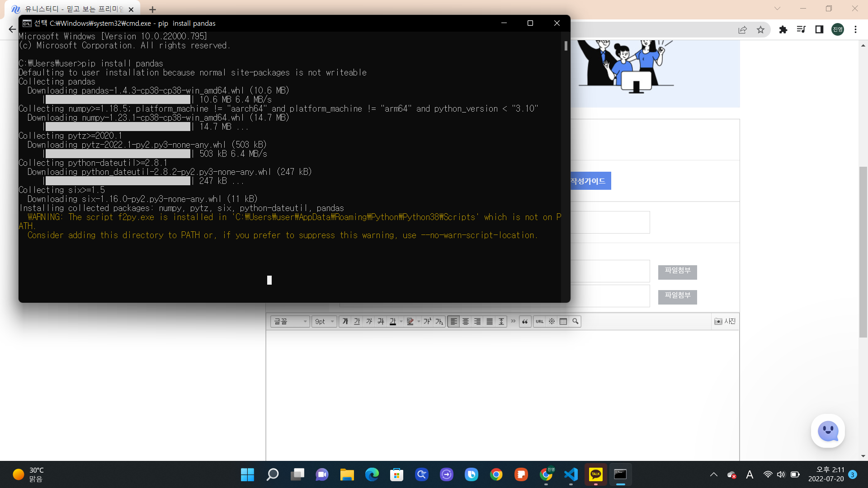
Task: Toggle bold text formatting in editor
Action: 345,321
